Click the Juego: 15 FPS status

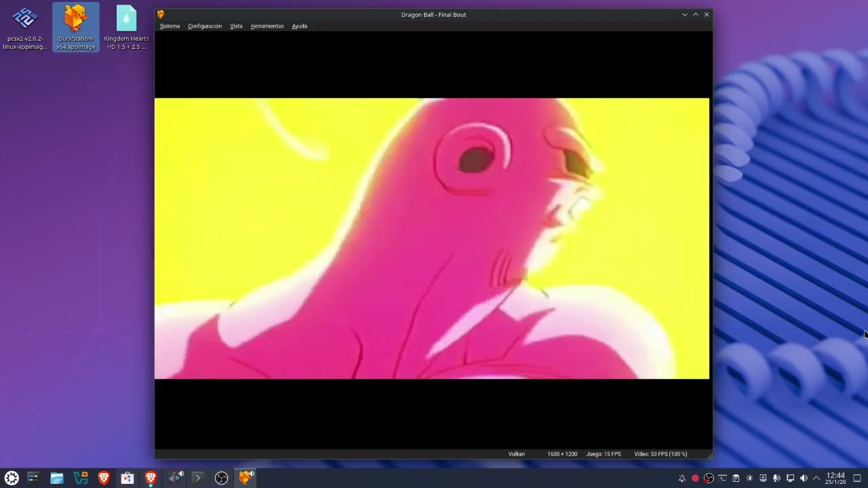[604, 454]
